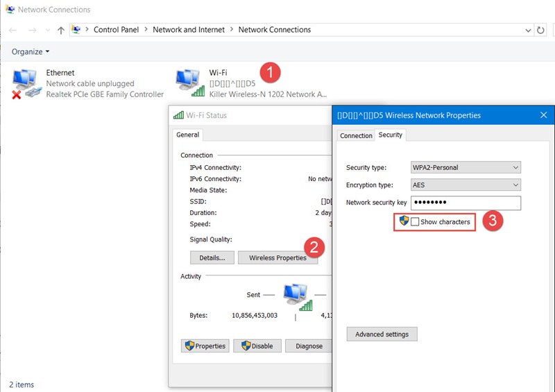Image resolution: width=555 pixels, height=392 pixels.
Task: Click the '2 items' status bar text
Action: [x=22, y=384]
